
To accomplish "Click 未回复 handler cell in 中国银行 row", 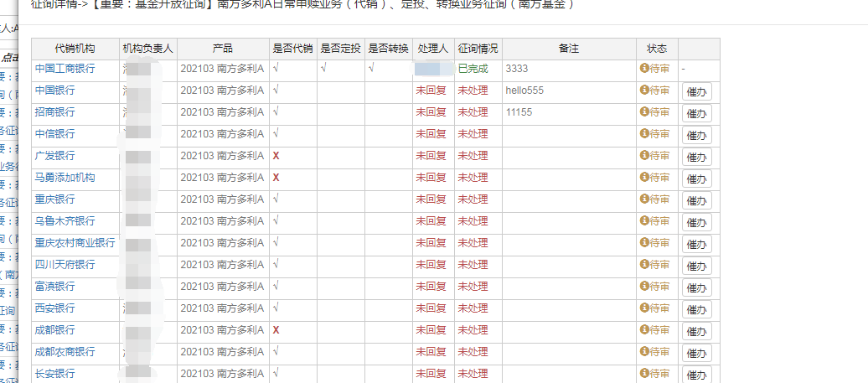I will tap(431, 91).
